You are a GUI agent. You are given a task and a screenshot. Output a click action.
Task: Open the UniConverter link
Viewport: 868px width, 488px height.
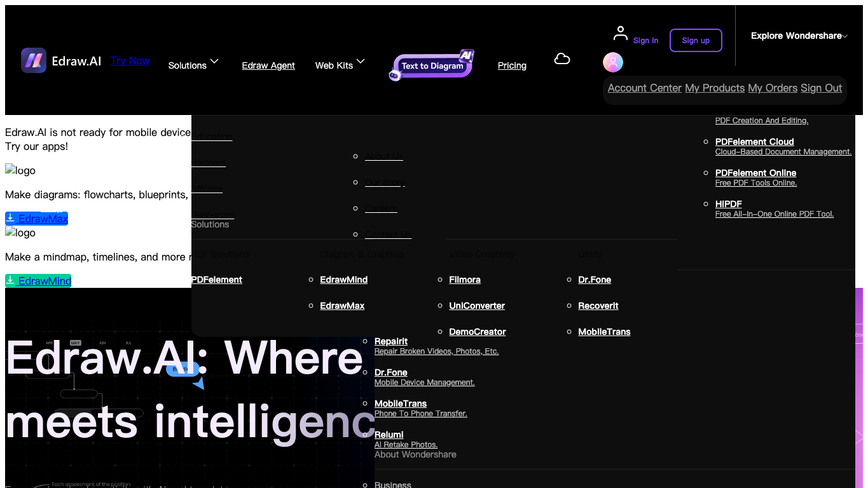pos(476,306)
